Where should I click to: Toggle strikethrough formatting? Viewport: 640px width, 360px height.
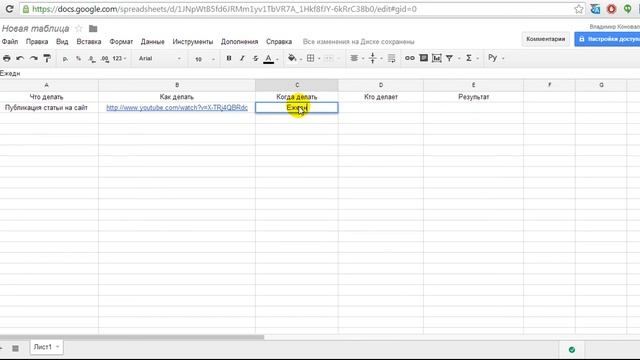pos(255,58)
